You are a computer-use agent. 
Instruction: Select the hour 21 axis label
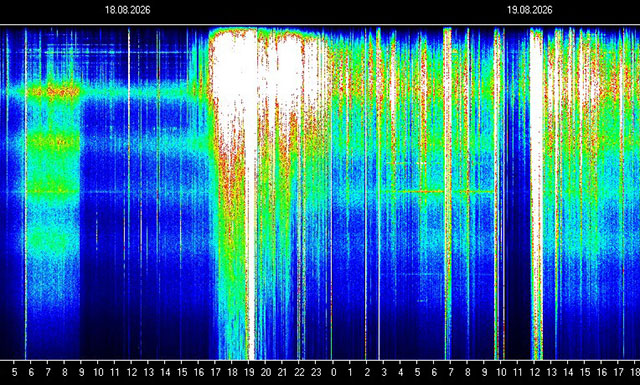[282, 372]
